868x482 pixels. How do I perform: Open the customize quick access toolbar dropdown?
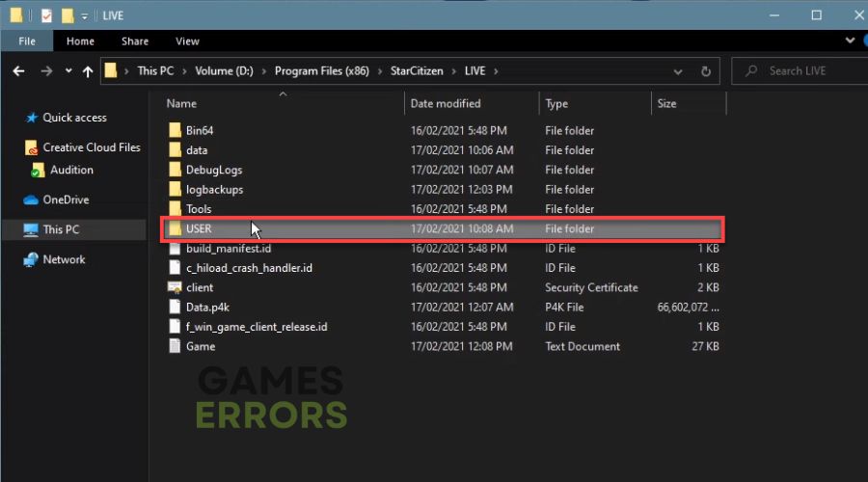(x=85, y=16)
